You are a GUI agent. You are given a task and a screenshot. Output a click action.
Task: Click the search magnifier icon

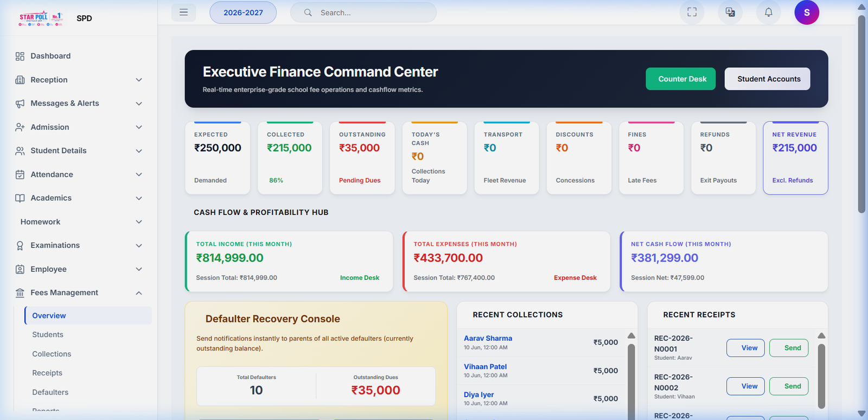coord(308,12)
